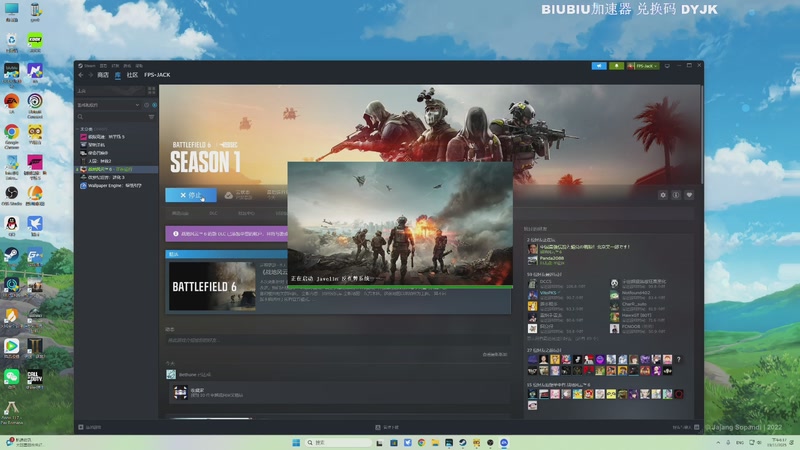
Task: Open the Windows Start button
Action: pos(296,442)
